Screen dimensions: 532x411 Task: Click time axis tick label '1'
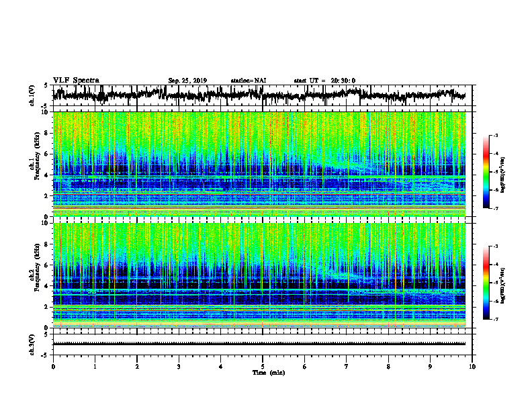pyautogui.click(x=95, y=367)
